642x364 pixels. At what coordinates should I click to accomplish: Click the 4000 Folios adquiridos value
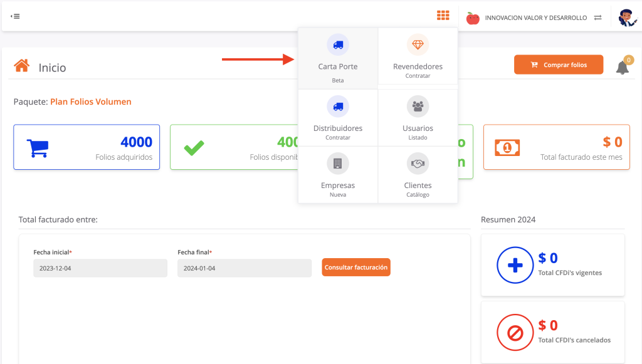[136, 142]
